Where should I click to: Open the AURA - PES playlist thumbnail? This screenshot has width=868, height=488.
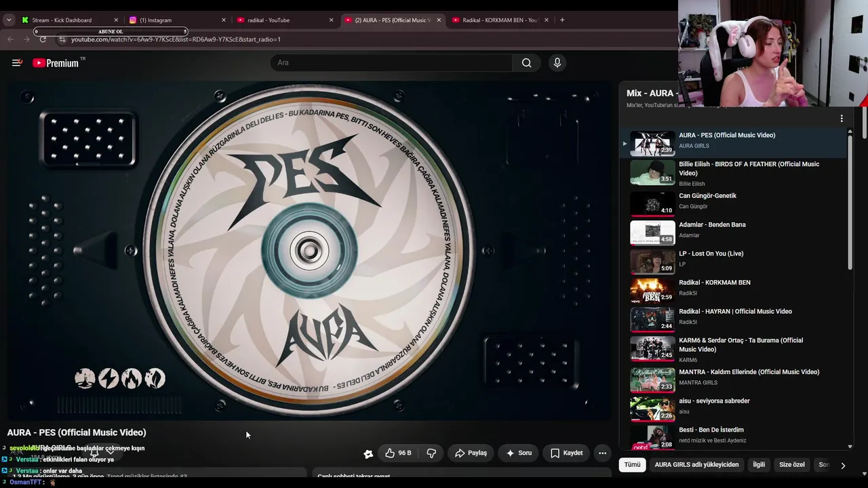pos(652,143)
